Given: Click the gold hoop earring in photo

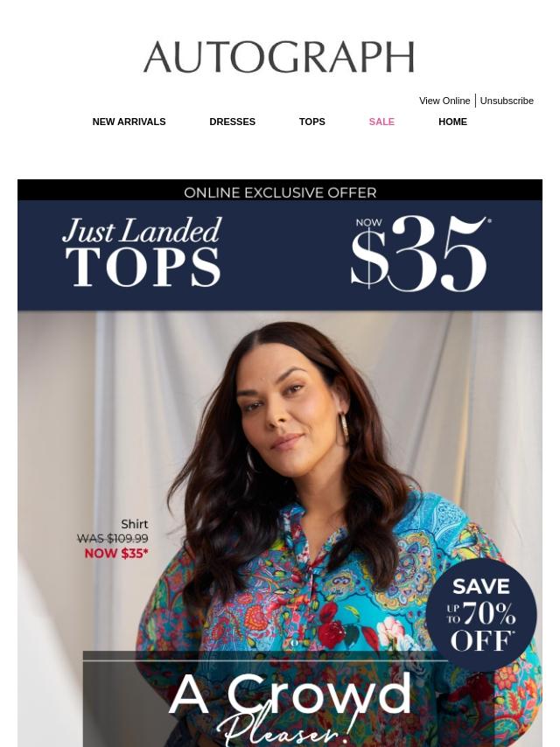Looking at the screenshot, I should [342, 428].
